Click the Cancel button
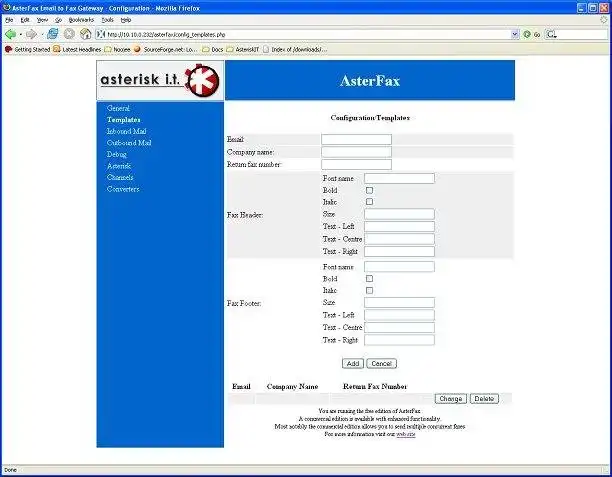 tap(381, 363)
